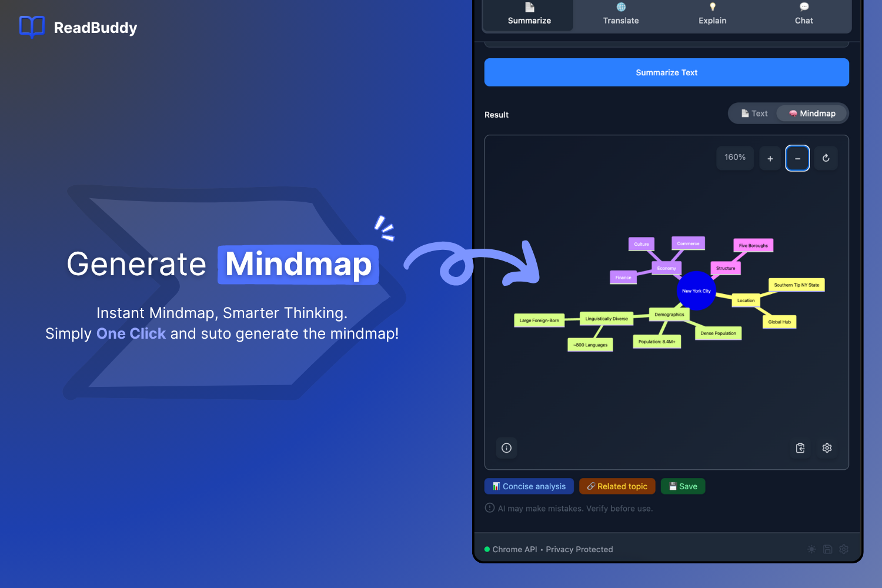Click the Structure node
Image resolution: width=882 pixels, height=588 pixels.
(x=726, y=268)
